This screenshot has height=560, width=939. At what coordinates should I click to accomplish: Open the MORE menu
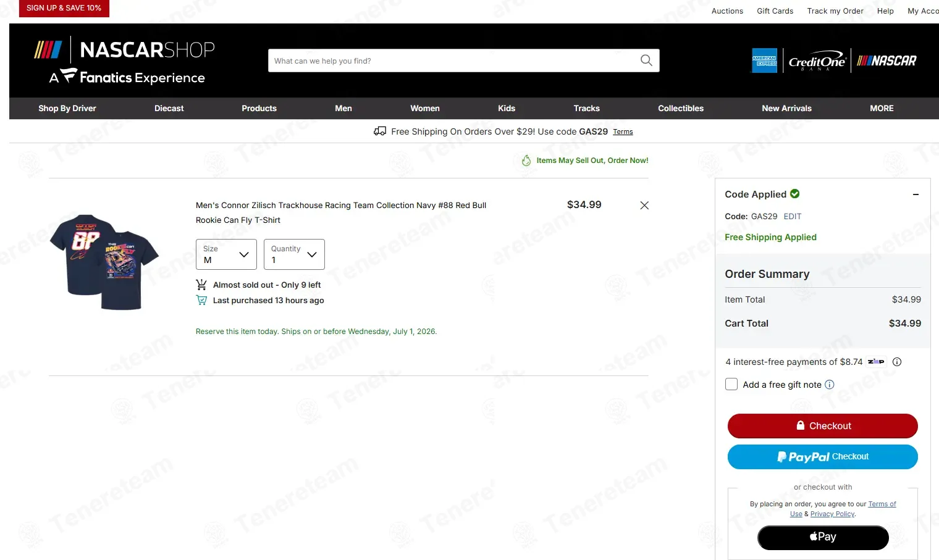tap(882, 108)
